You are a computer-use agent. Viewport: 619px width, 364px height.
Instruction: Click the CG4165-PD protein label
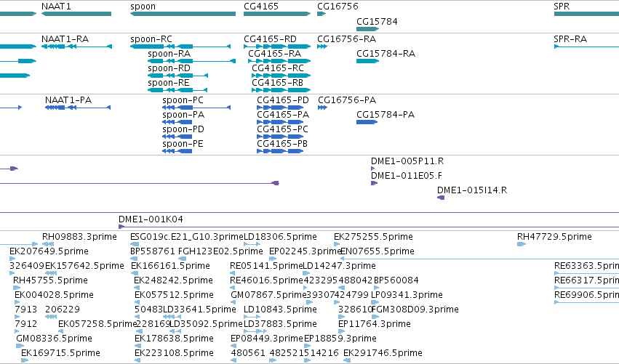tap(283, 100)
